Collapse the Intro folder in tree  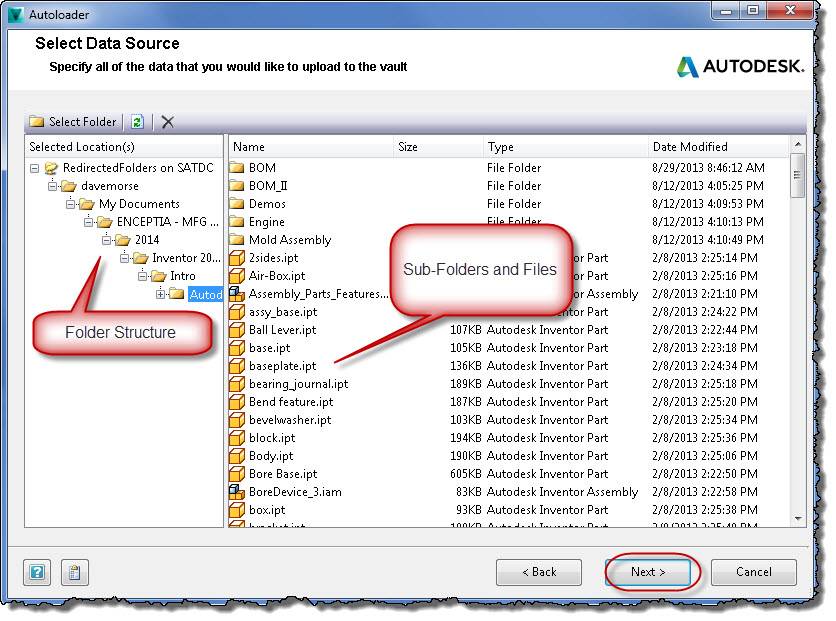click(143, 276)
